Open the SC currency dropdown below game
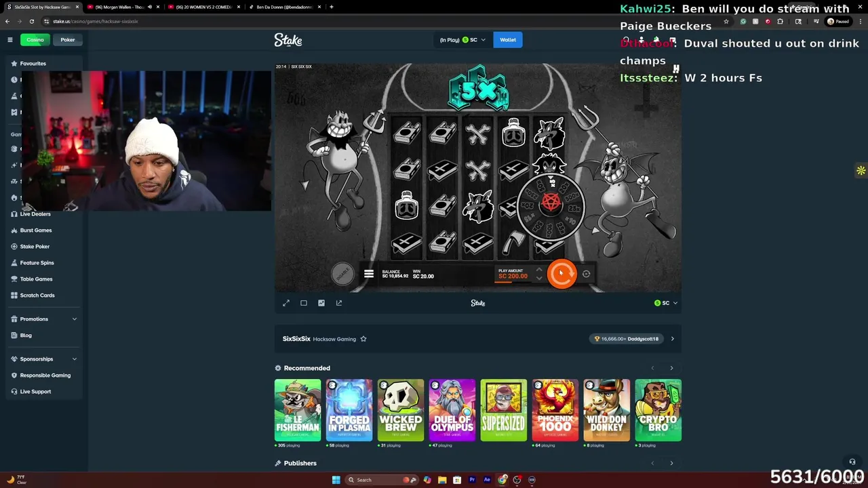Image resolution: width=868 pixels, height=488 pixels. point(666,303)
